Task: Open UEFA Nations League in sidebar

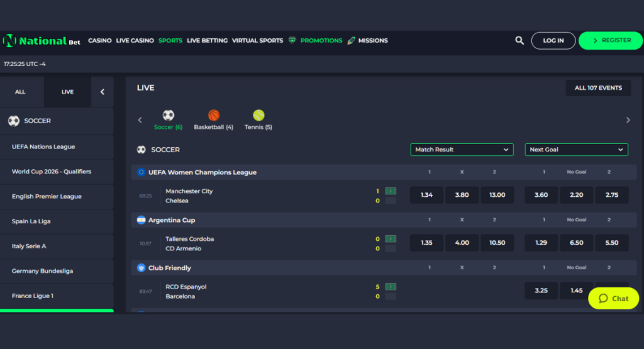Action: click(x=57, y=147)
